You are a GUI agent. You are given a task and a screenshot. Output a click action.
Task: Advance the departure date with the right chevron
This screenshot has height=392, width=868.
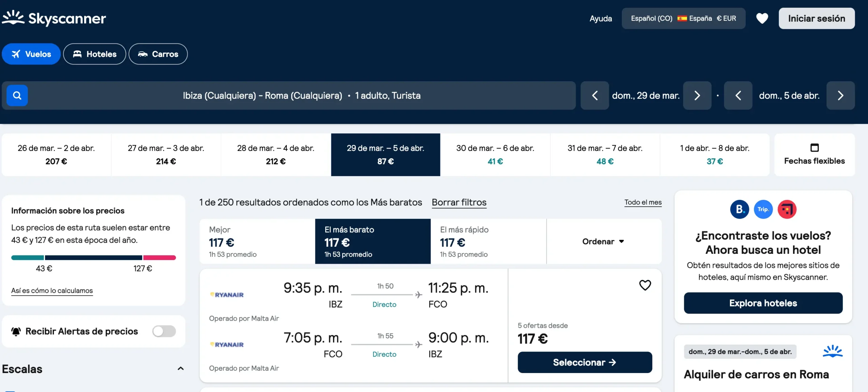click(697, 95)
